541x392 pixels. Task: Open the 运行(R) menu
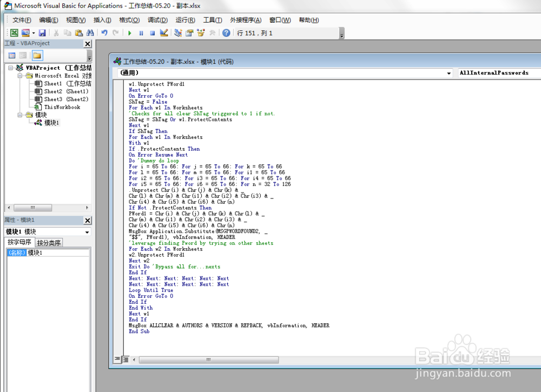(185, 20)
